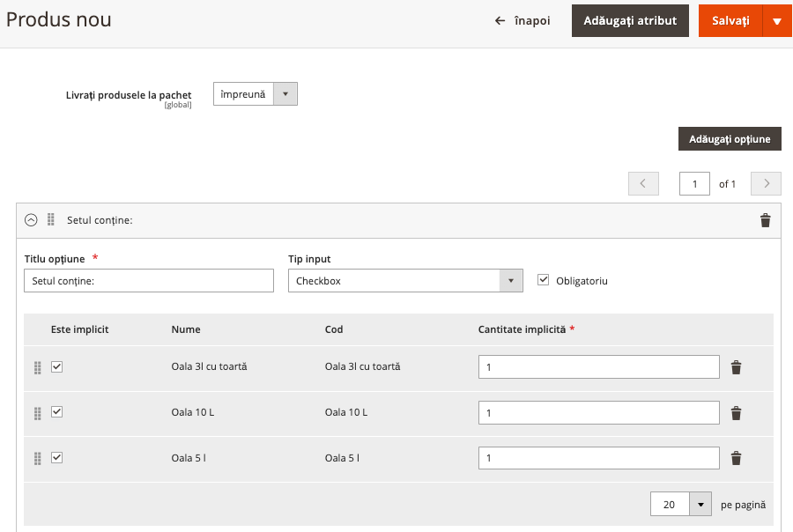
Task: Edit default quantity for Oala 5 l
Action: [x=599, y=458]
